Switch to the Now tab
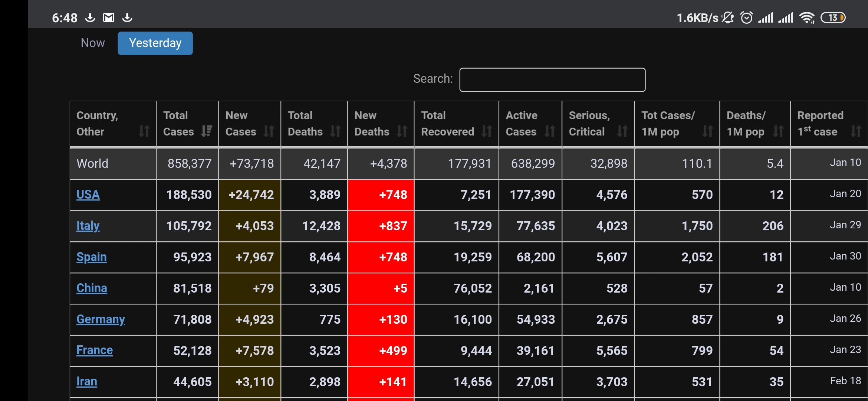Screen dimensions: 868x401 pos(93,43)
